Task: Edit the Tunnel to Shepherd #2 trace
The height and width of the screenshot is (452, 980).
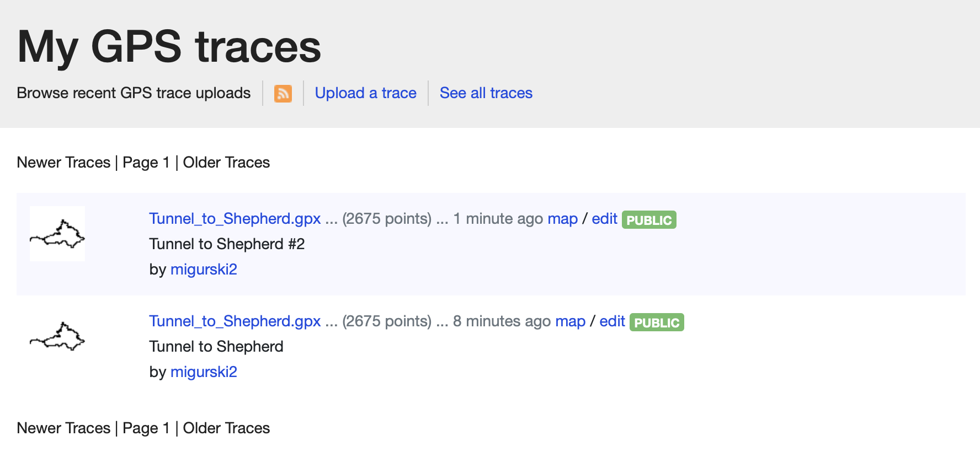Action: point(604,219)
